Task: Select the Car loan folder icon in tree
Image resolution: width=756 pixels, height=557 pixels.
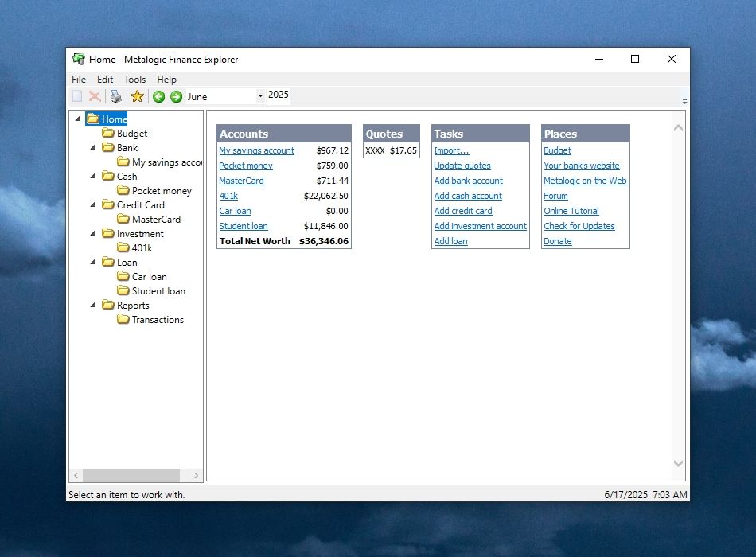Action: tap(123, 276)
